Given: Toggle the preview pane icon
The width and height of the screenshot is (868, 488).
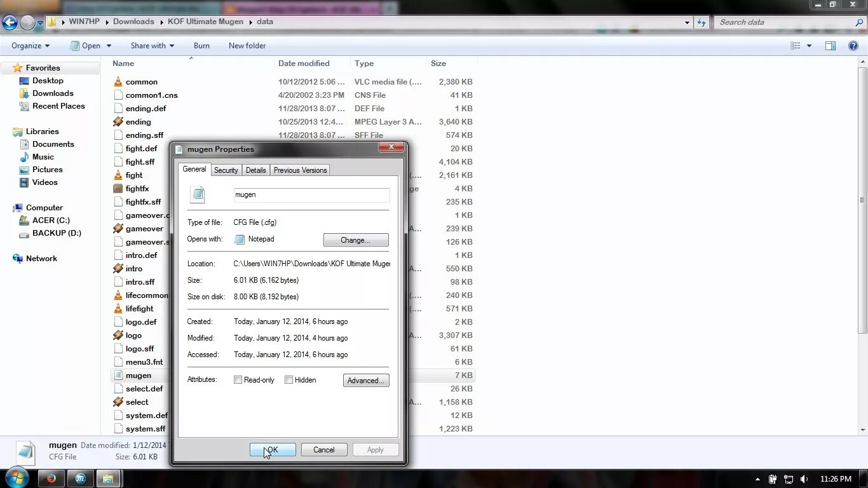Looking at the screenshot, I should (831, 46).
